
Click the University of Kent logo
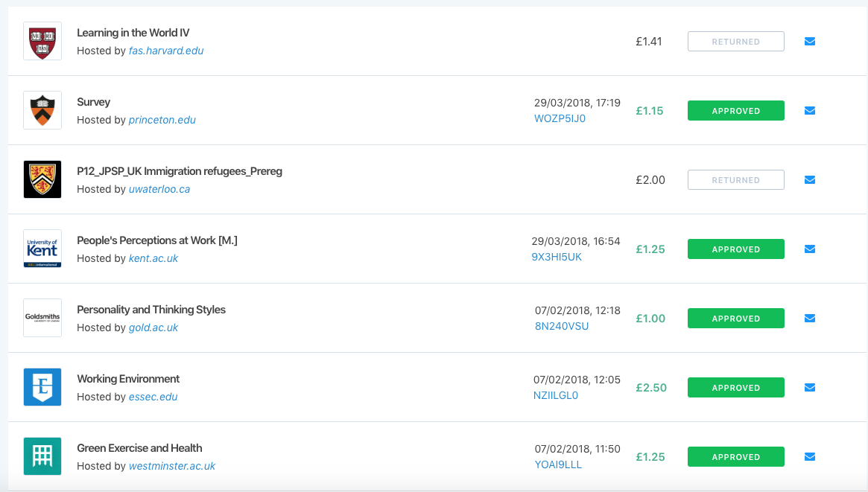[x=42, y=249]
